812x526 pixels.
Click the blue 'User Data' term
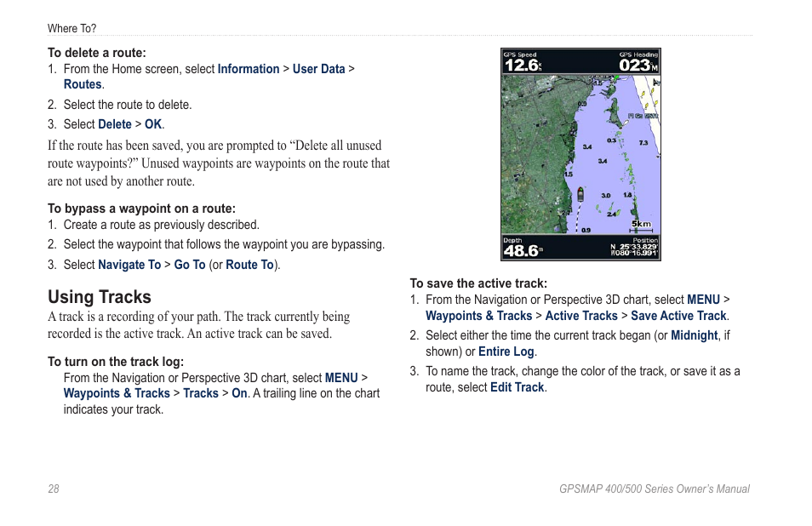coord(318,69)
